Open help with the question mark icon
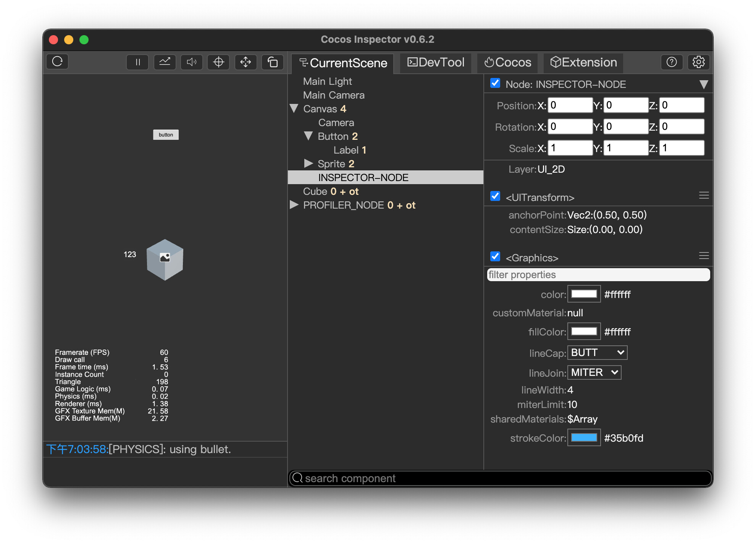 coord(672,62)
